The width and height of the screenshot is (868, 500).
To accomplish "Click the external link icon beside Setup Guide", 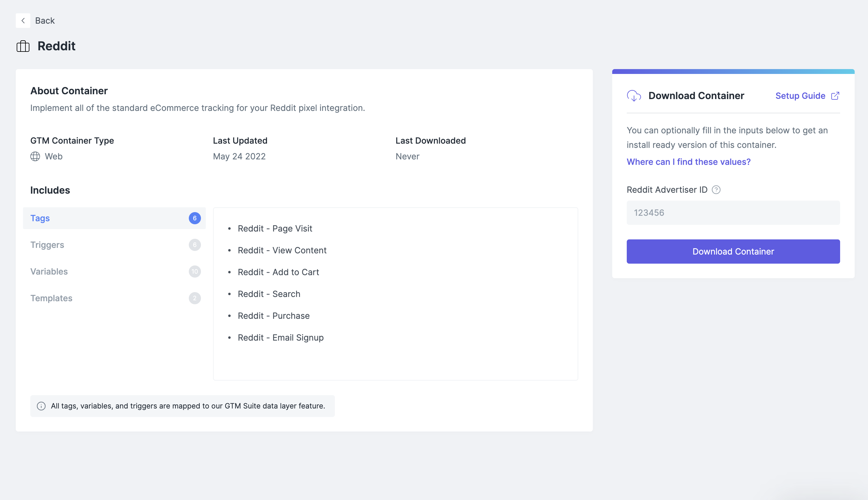I will [835, 96].
